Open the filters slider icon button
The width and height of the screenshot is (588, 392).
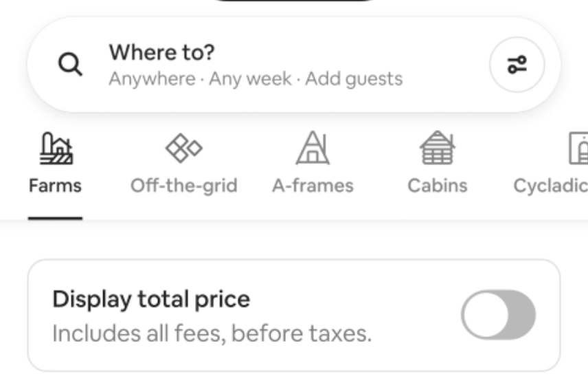click(517, 65)
